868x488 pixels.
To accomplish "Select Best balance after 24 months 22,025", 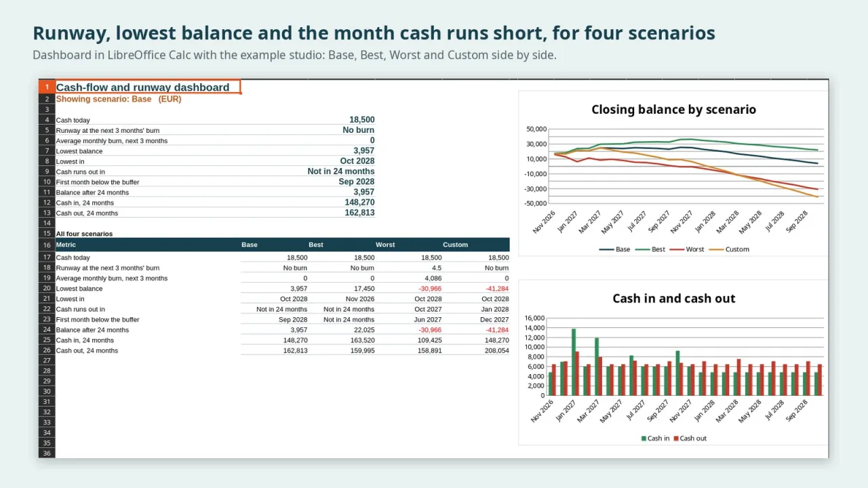I will point(364,330).
